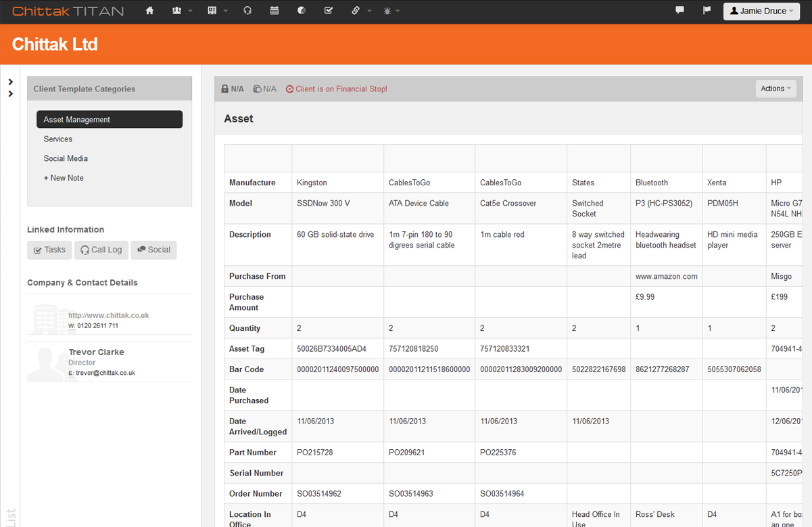Go to the Home icon in navbar
The height and width of the screenshot is (527, 812).
[x=150, y=11]
